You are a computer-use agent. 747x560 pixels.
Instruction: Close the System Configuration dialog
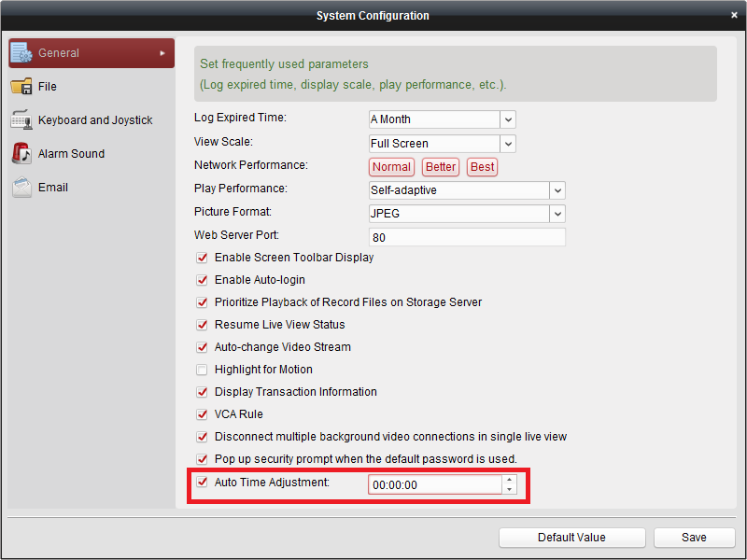click(x=735, y=15)
